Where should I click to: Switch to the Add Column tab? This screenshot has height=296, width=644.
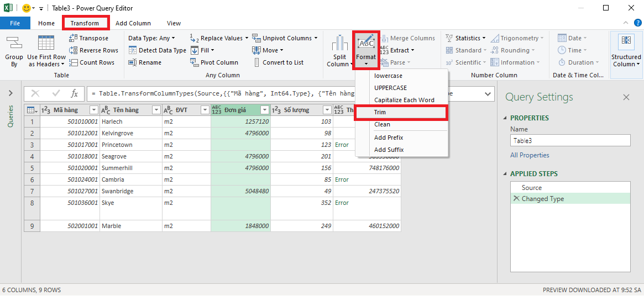coord(133,23)
